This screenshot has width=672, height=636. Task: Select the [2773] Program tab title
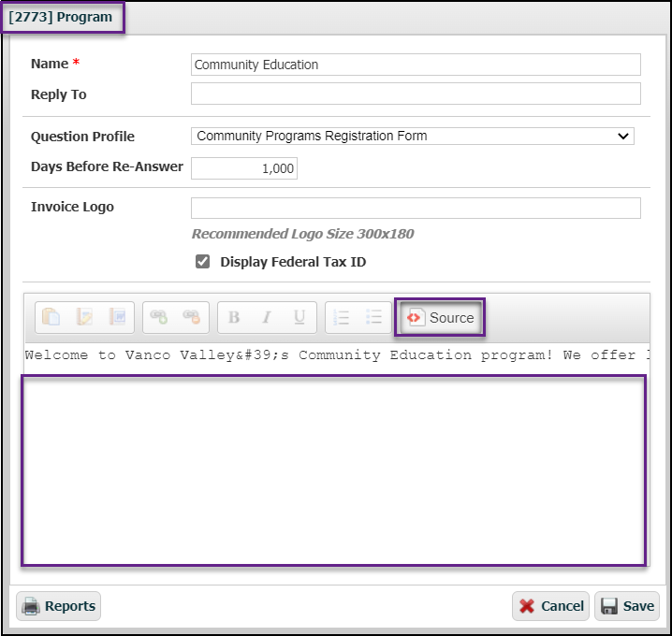(61, 17)
